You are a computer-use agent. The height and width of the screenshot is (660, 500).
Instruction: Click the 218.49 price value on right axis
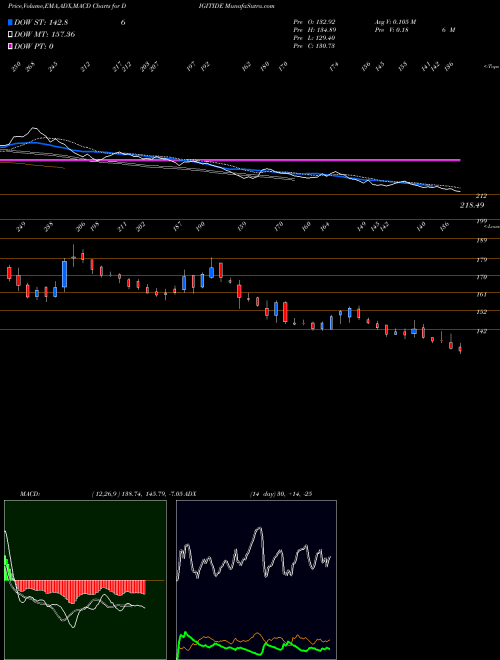[x=472, y=205]
